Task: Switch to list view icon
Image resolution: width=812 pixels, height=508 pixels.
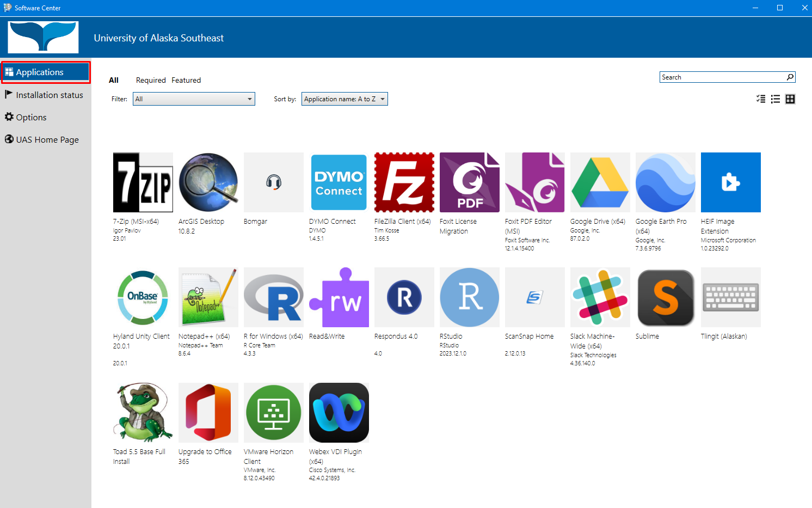Action: [x=776, y=99]
